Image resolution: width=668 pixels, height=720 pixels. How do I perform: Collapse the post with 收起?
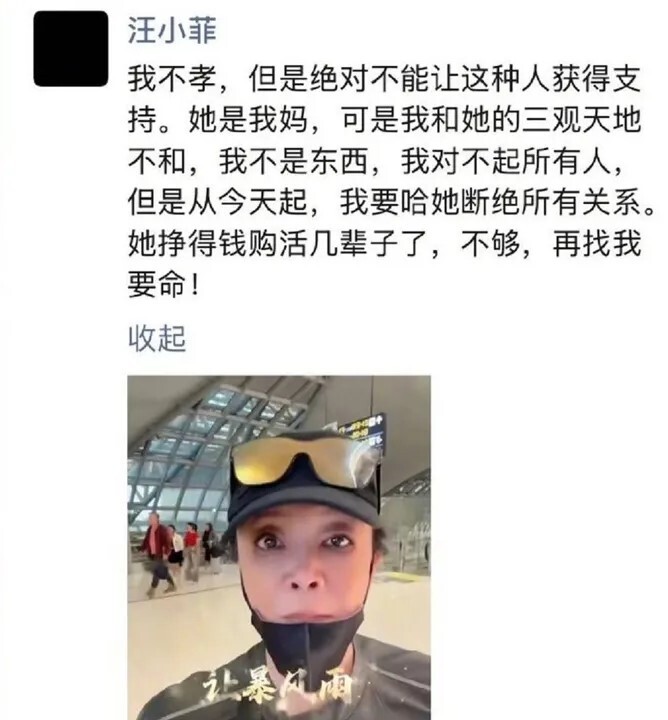pyautogui.click(x=157, y=339)
